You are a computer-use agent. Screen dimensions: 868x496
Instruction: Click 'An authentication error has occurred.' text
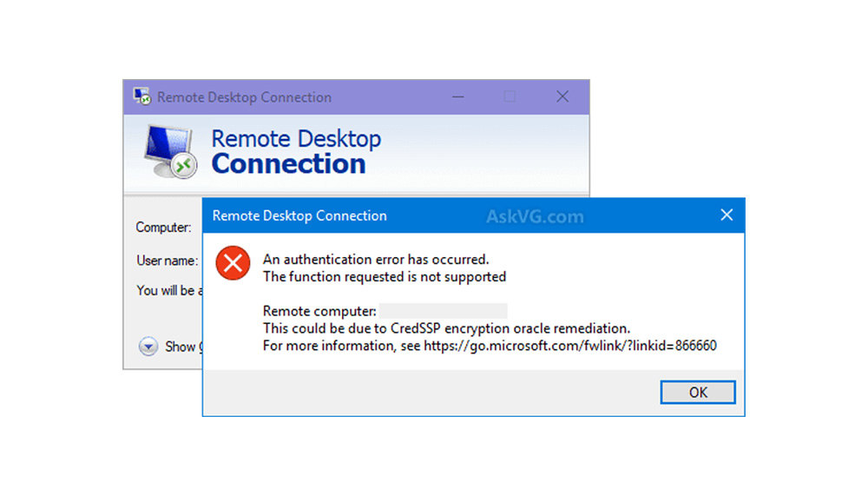coord(376,260)
